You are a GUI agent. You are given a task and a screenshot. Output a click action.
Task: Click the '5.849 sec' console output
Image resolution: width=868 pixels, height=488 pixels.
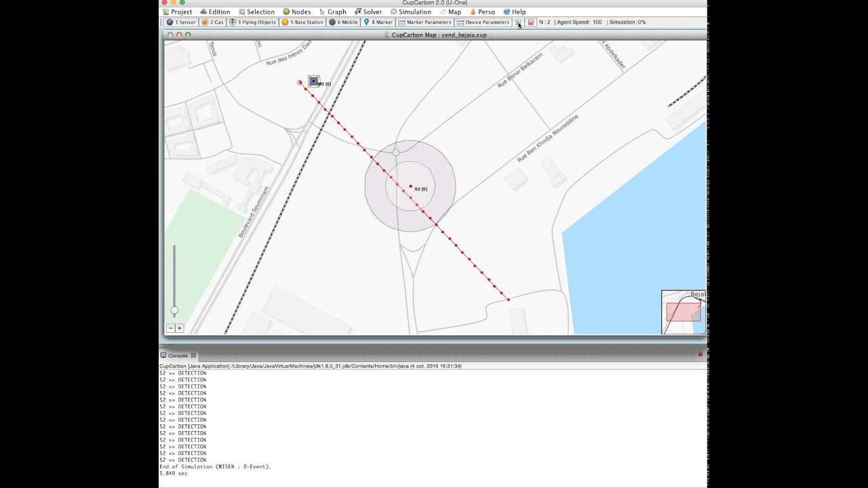173,473
